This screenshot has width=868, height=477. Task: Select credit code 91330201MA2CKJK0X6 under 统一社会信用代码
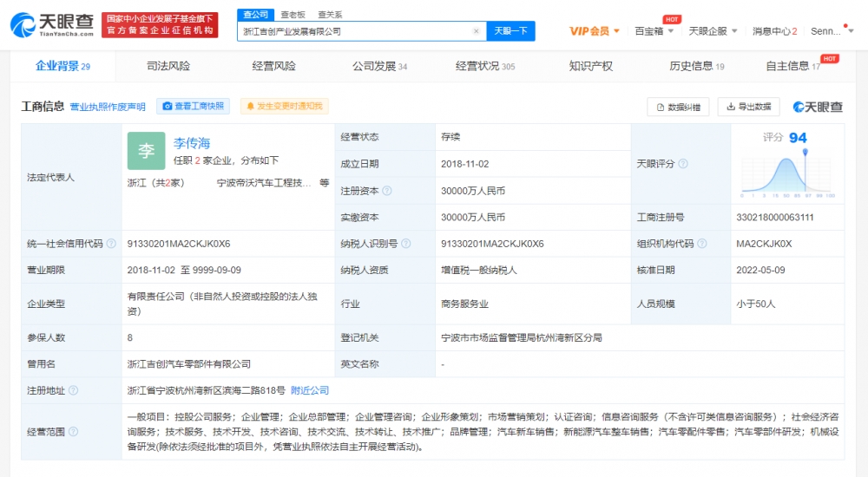[x=179, y=244]
